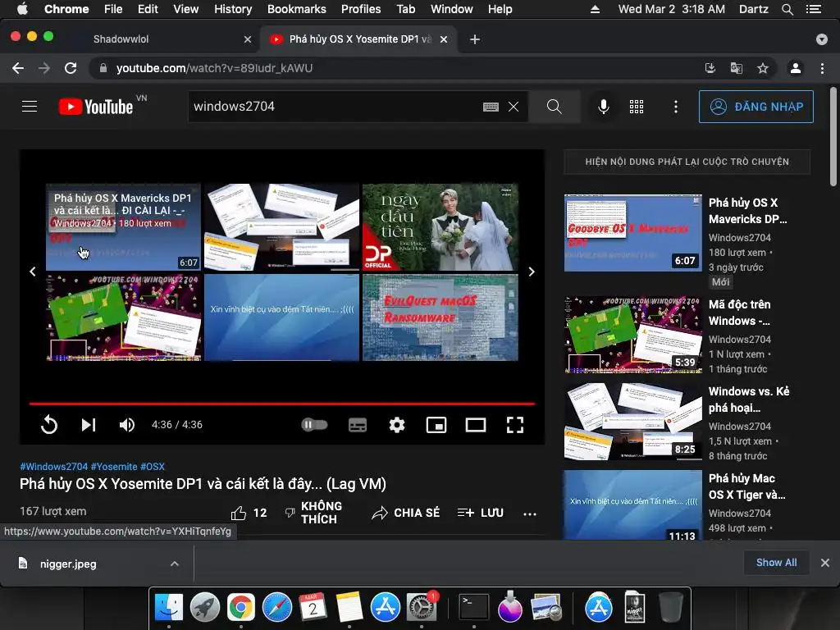The image size is (840, 630).
Task: Submit search with magnifier button
Action: pyautogui.click(x=554, y=107)
